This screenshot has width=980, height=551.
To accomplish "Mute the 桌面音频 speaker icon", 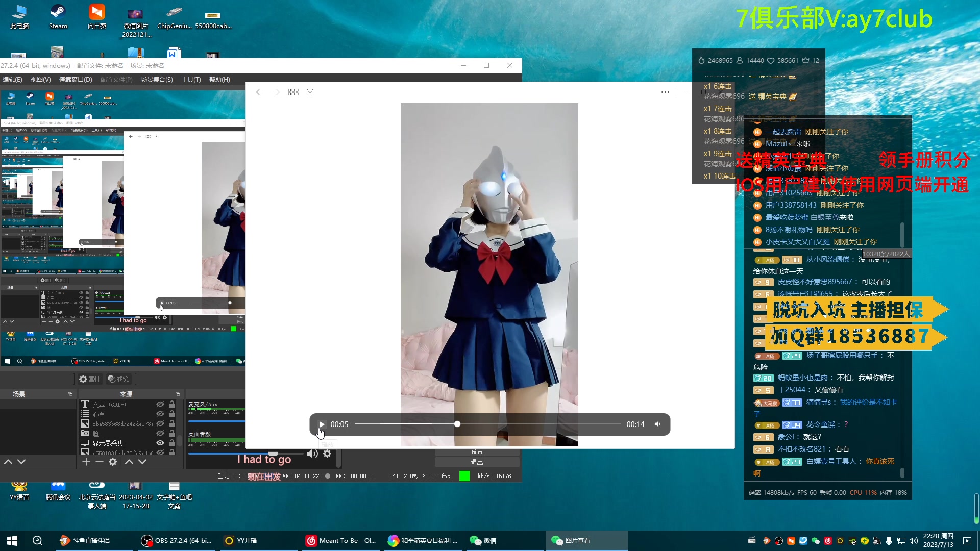I will [312, 454].
